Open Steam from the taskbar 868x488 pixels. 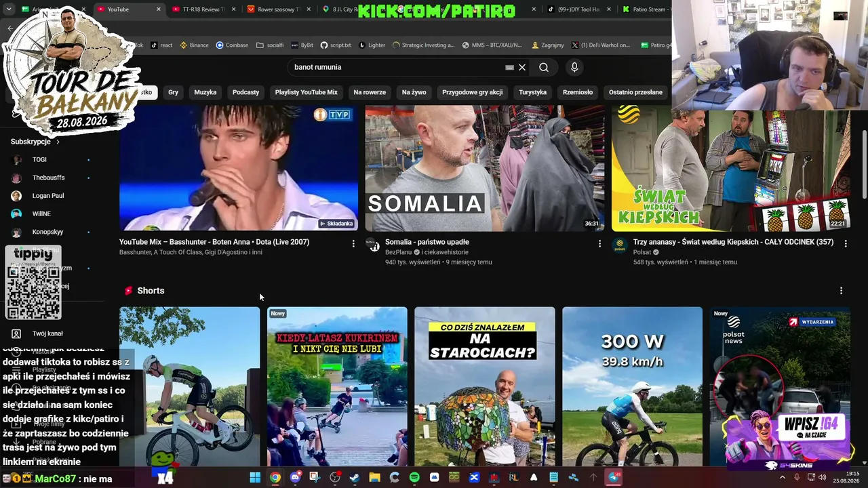(355, 478)
